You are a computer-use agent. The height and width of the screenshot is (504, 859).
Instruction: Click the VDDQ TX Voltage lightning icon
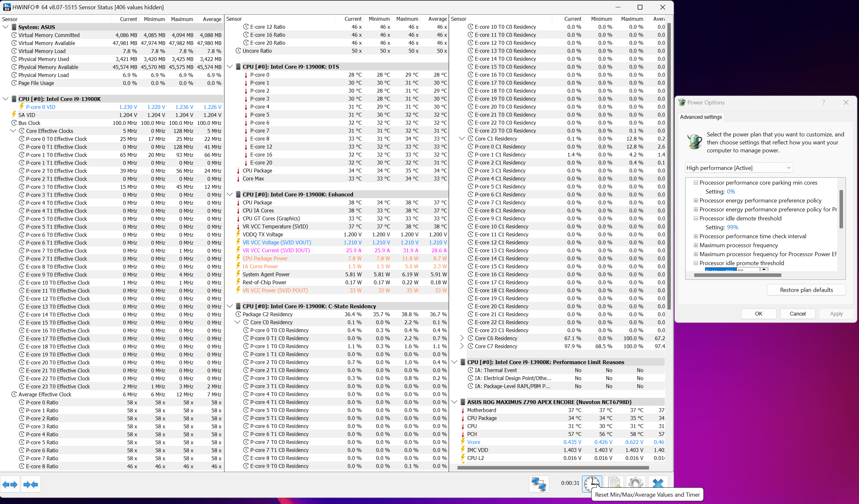[238, 234]
